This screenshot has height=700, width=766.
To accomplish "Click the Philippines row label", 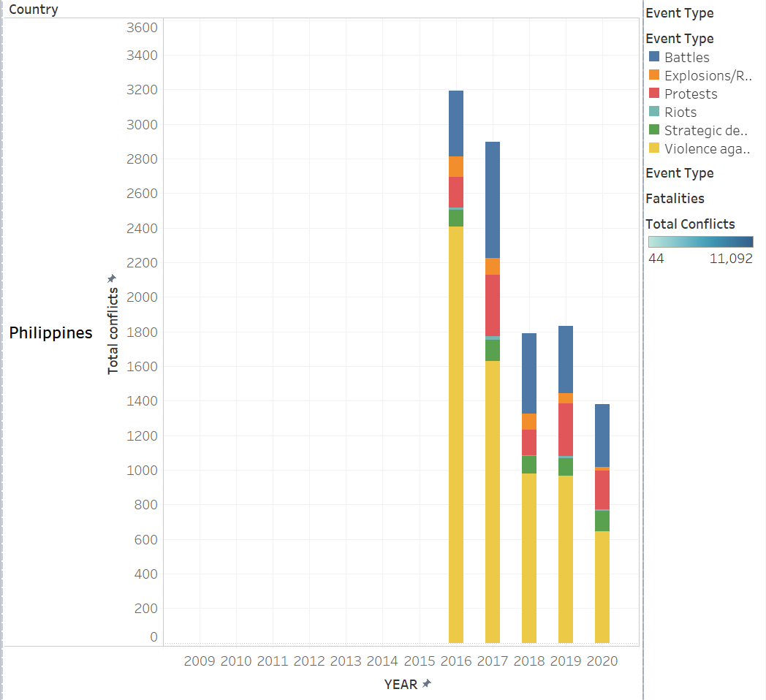I will point(51,332).
